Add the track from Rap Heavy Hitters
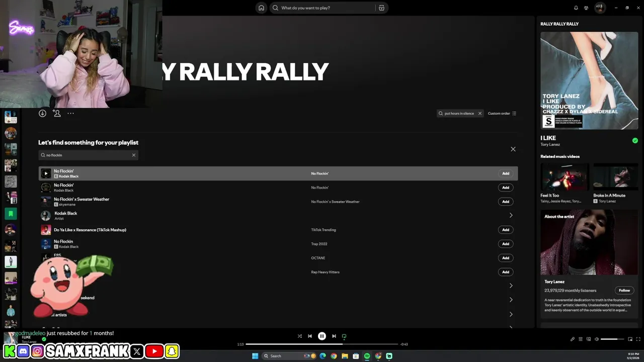The width and height of the screenshot is (644, 362). coord(506,272)
